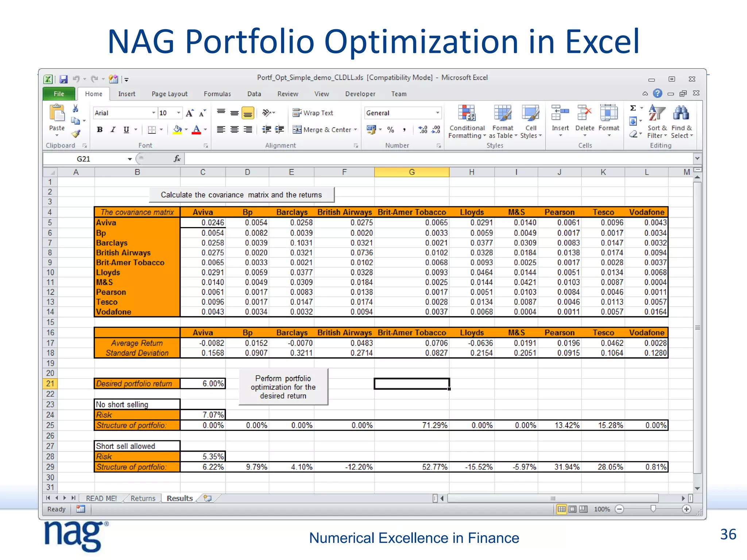Switch to the Data tab
Viewport: 747px width, 560px height.
tap(254, 94)
